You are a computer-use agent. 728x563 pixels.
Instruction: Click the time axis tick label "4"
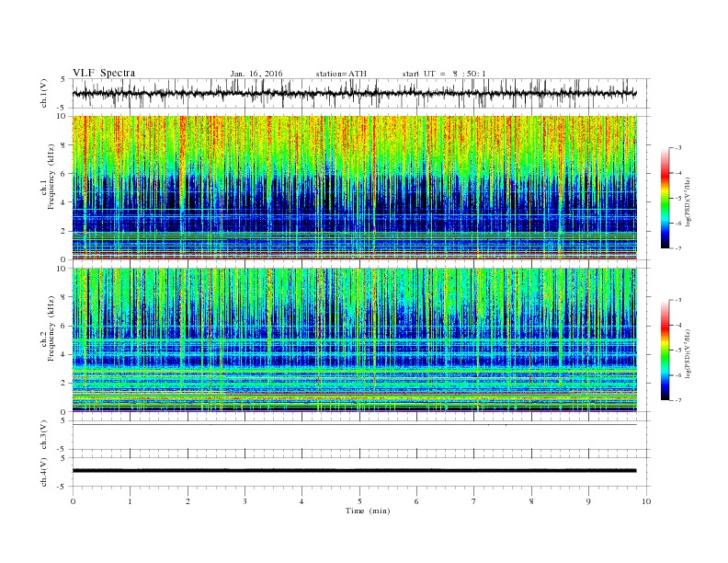pos(301,501)
